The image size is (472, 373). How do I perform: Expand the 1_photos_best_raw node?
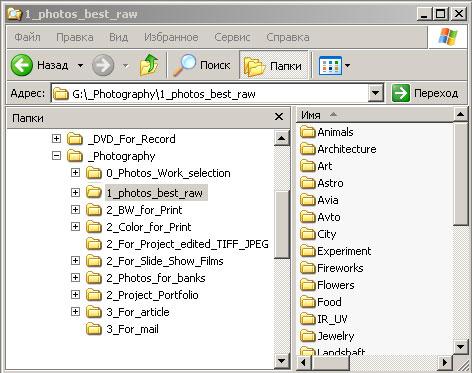[x=75, y=192]
